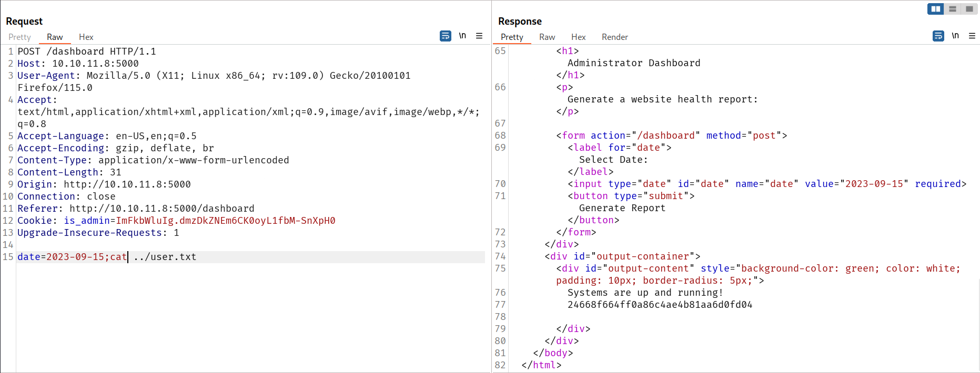Select the side-by-side layout view
The width and height of the screenshot is (980, 373).
pos(936,9)
